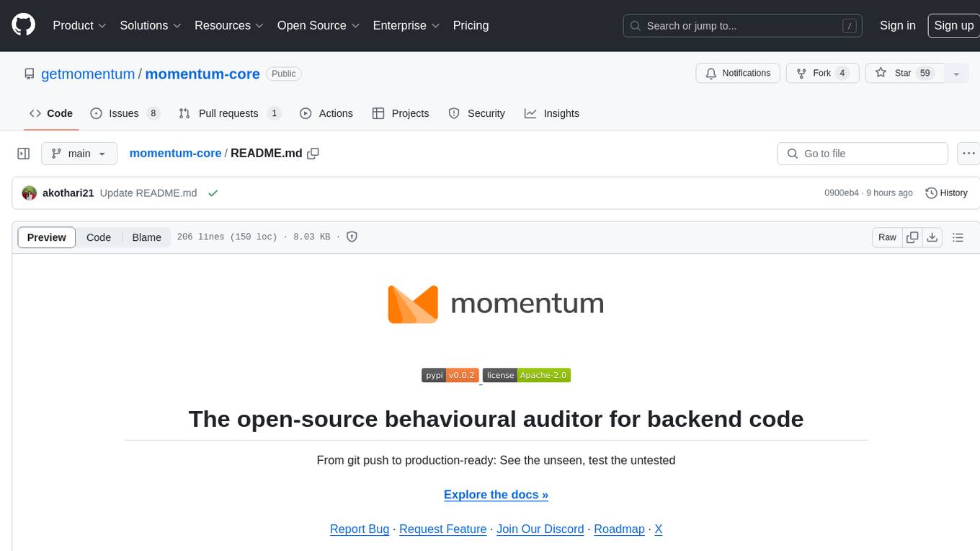Viewport: 980px width, 551px height.
Task: Open akothari21 author link
Action: 68,193
